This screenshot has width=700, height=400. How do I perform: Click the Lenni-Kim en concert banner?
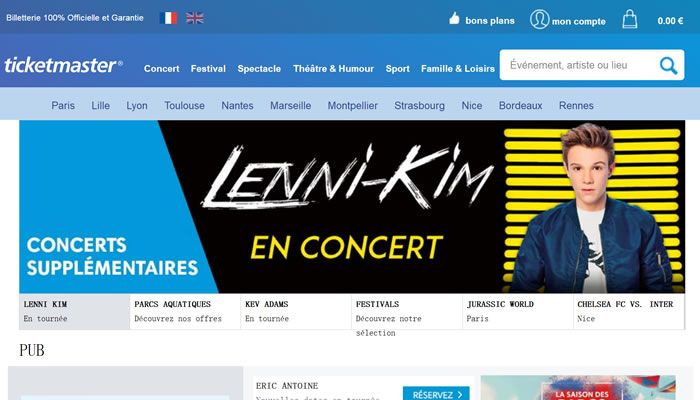(x=352, y=207)
